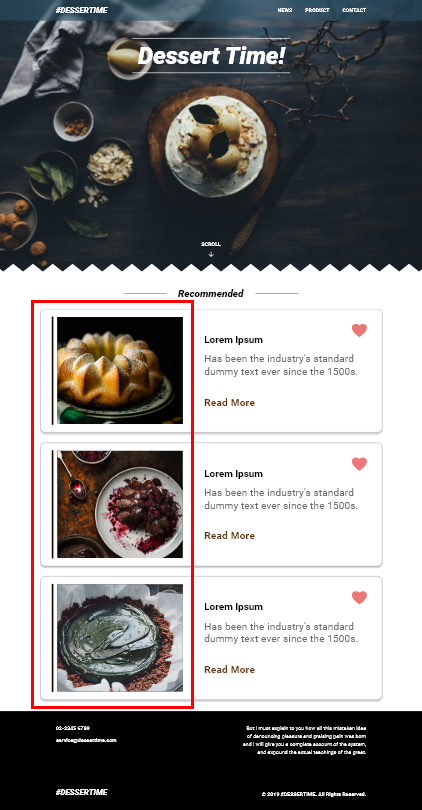
Task: Select the berry chocolate dessert thumbnail
Action: coord(120,504)
